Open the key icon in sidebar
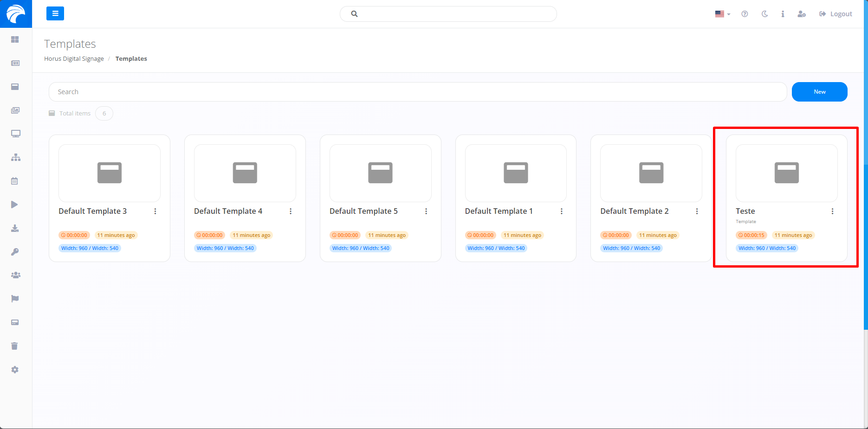868x429 pixels. 15,252
